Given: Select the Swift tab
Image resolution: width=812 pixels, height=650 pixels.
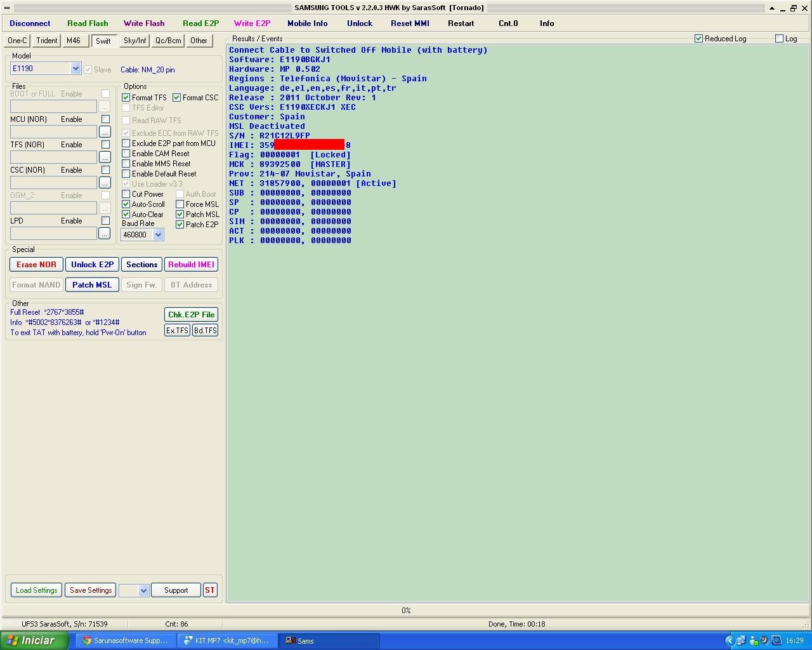Looking at the screenshot, I should 103,41.
